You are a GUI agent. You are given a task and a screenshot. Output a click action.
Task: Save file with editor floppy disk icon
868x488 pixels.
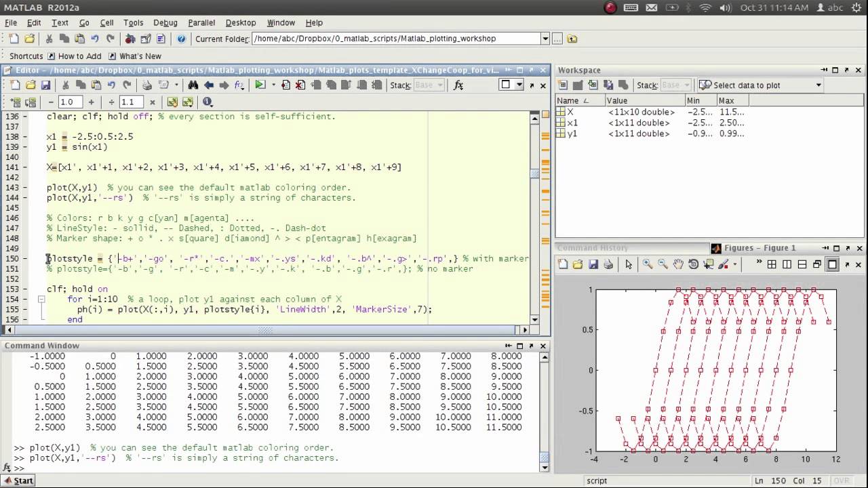coord(45,85)
